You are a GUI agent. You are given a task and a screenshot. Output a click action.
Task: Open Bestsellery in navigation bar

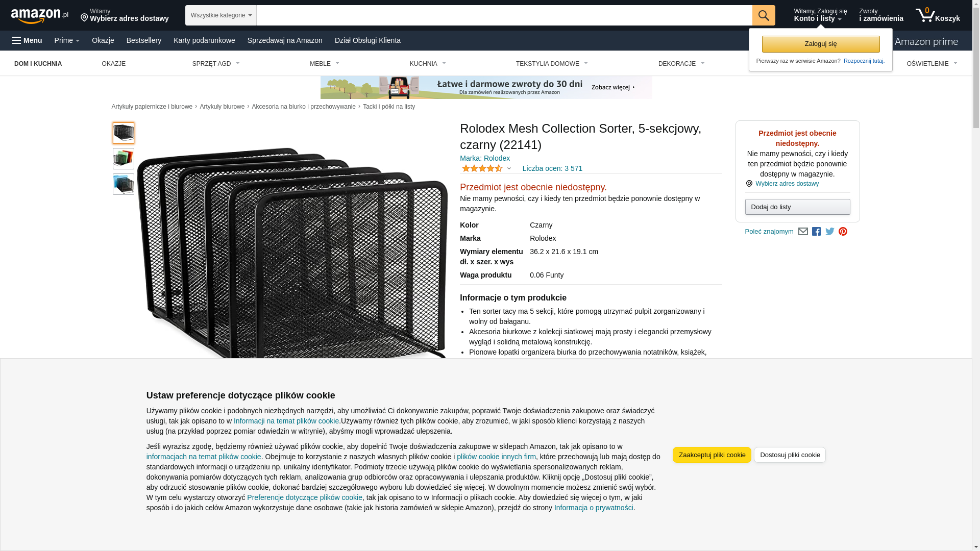(143, 40)
